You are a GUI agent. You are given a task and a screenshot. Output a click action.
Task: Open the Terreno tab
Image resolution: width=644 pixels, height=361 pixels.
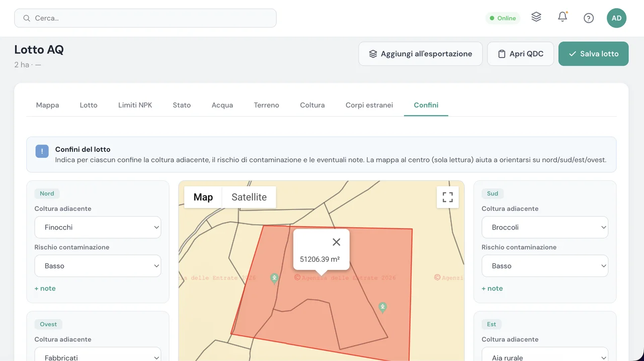pyautogui.click(x=266, y=105)
